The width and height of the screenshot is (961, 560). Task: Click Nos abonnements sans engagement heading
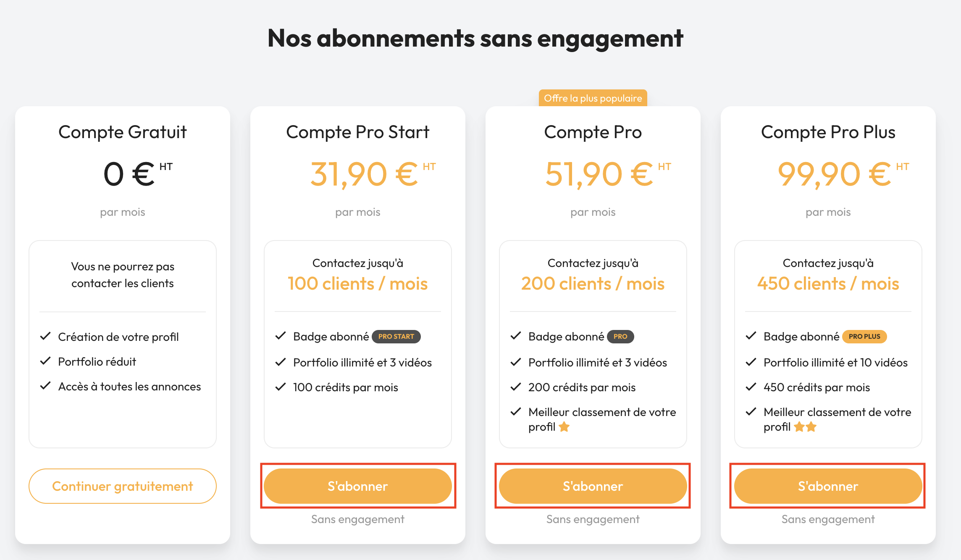coord(475,38)
